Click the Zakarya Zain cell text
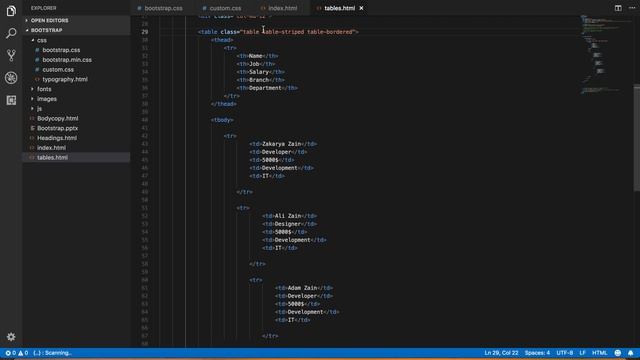Image resolution: width=640 pixels, height=360 pixels. 282,144
